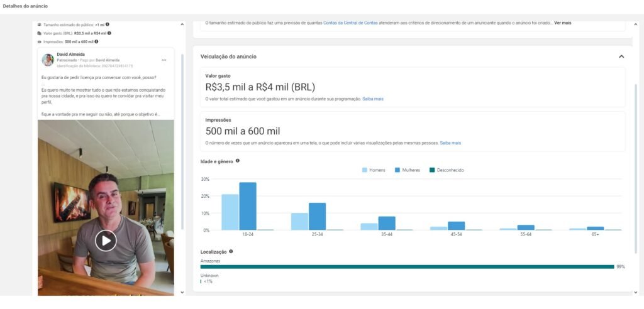Open the Contas da Central de Contas link

353,23
